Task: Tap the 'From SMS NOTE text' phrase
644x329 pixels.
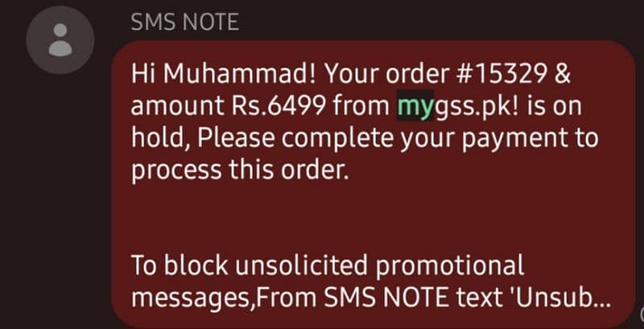Action: (x=378, y=298)
